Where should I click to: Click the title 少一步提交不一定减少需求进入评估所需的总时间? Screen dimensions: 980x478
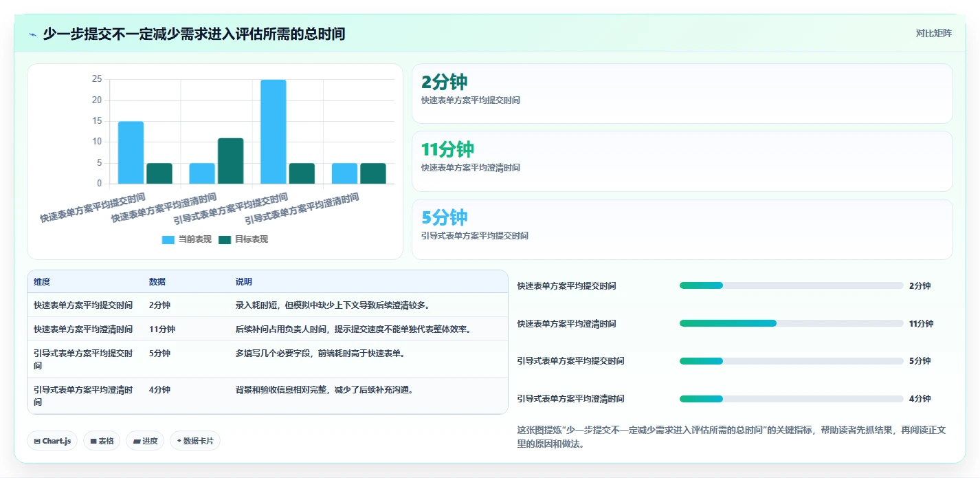tap(194, 34)
